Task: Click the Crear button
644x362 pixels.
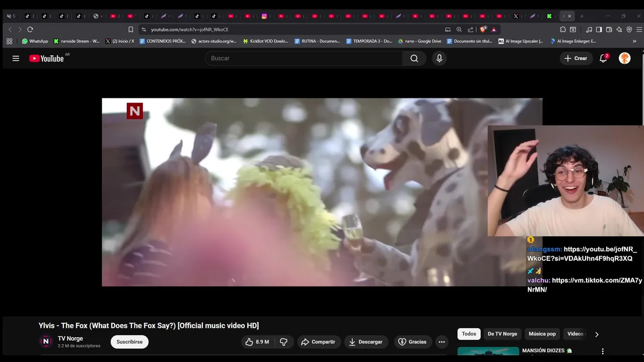Action: pyautogui.click(x=576, y=58)
